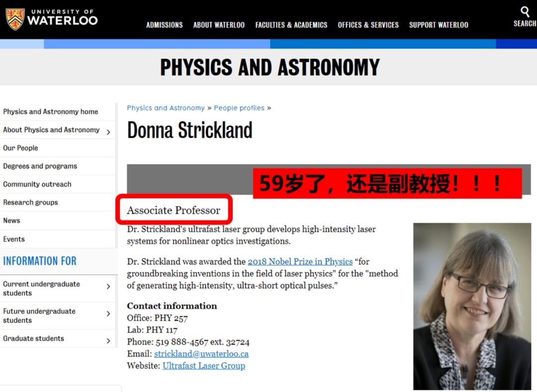Screen dimensions: 537x392
Task: Click the University of Waterloo logo
Action: 51,19
